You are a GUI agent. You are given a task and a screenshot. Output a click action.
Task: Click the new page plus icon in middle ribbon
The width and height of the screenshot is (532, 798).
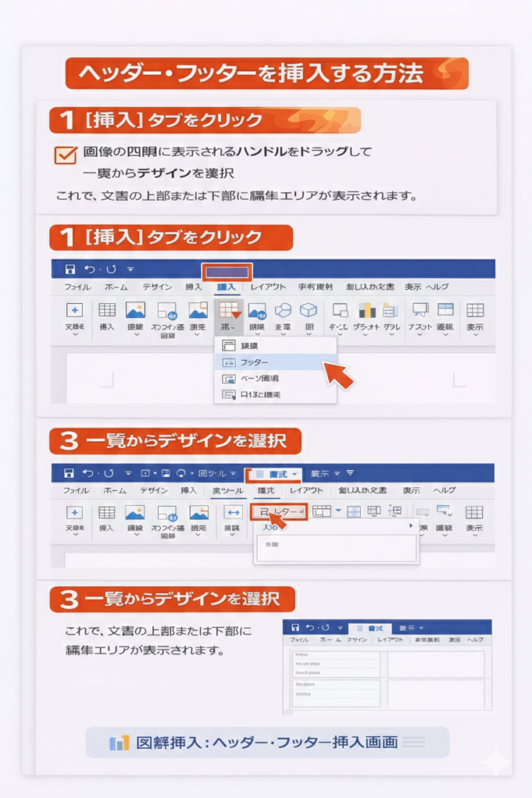(x=74, y=513)
